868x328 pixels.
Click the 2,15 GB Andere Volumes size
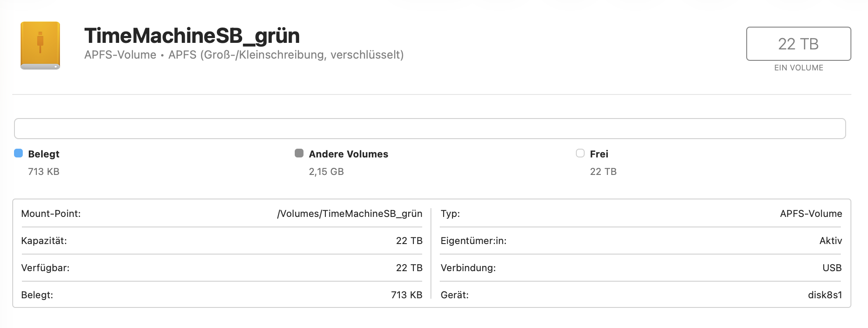[x=326, y=171]
